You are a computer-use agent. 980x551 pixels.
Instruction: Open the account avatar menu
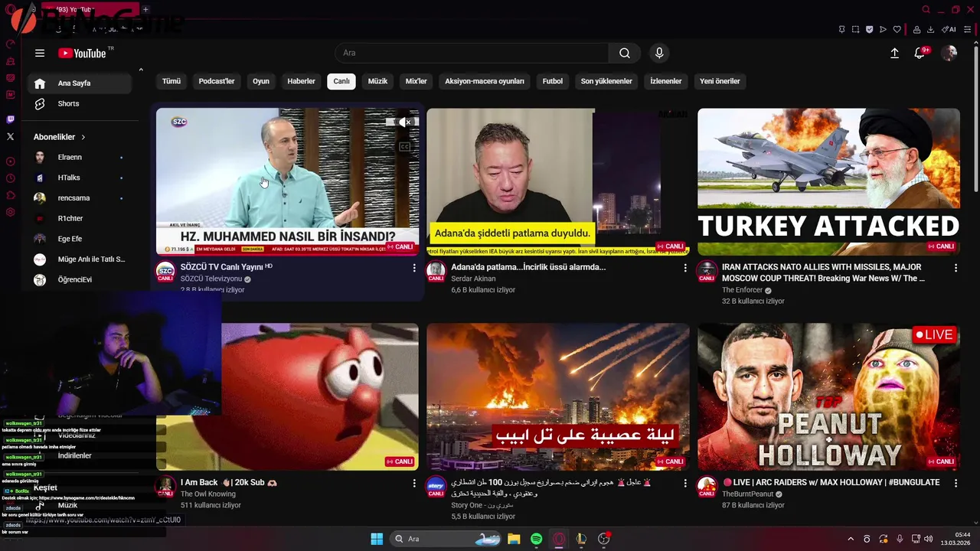click(949, 53)
